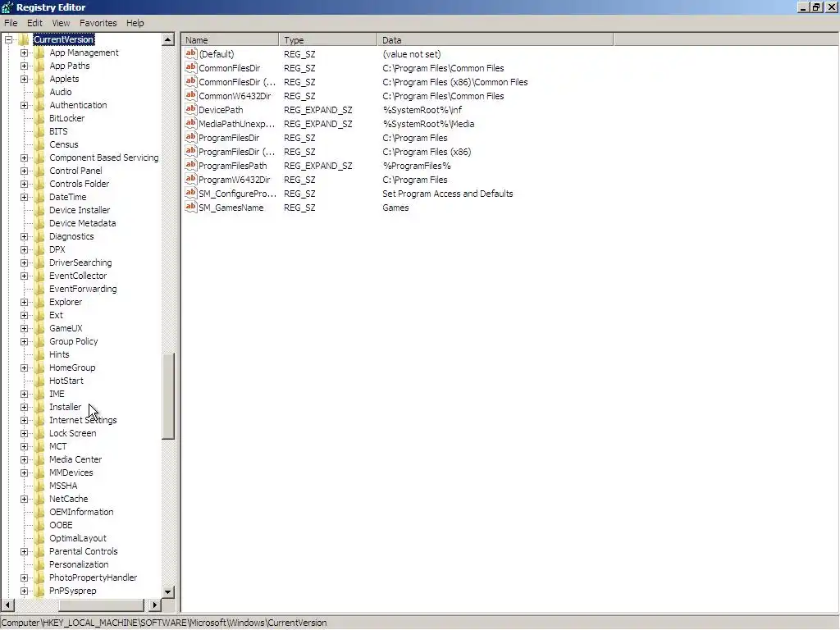This screenshot has width=840, height=630.
Task: Click the icon next to ProgramW6432Dir
Action: (x=190, y=179)
